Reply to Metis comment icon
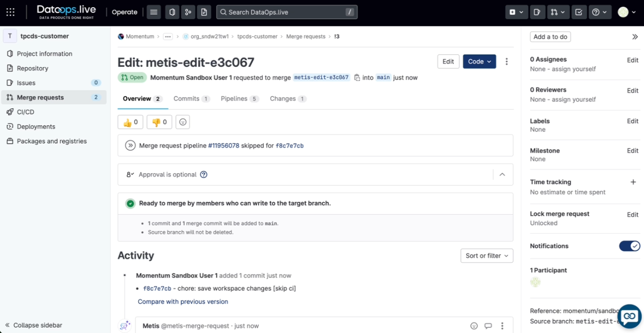 (x=488, y=326)
